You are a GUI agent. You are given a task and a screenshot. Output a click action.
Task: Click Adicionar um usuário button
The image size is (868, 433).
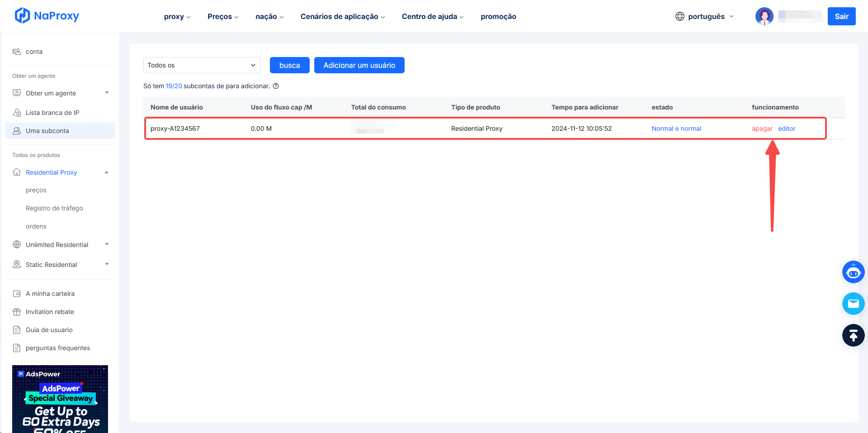pyautogui.click(x=359, y=65)
